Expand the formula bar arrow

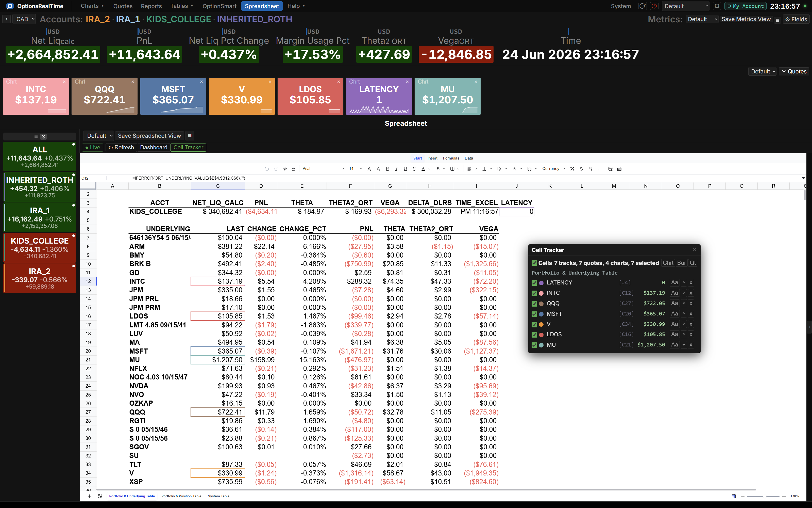pyautogui.click(x=803, y=178)
